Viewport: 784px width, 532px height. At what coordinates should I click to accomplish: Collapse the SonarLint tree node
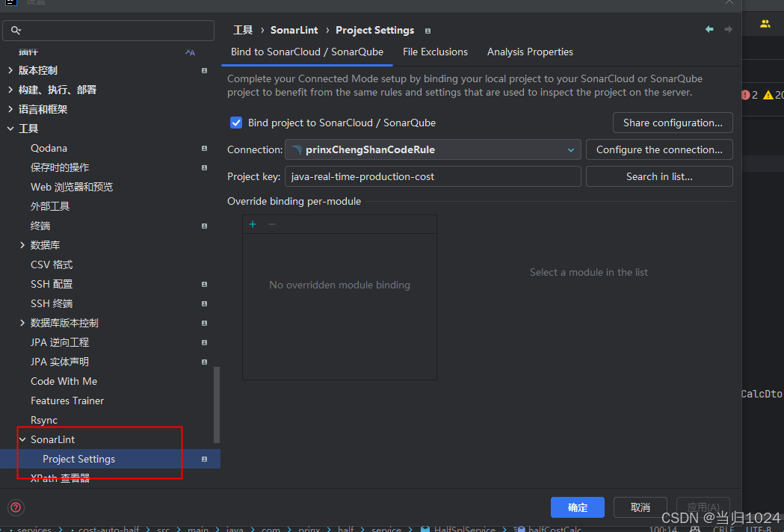(x=22, y=439)
